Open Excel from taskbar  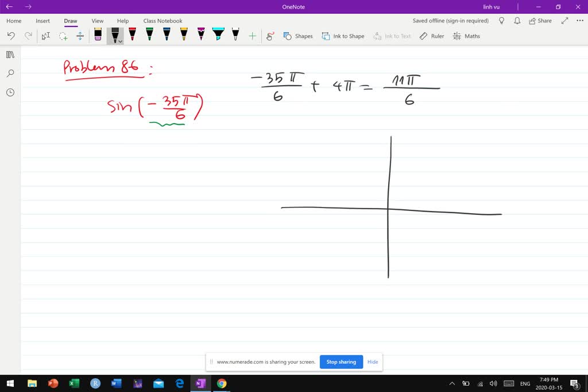coord(74,383)
